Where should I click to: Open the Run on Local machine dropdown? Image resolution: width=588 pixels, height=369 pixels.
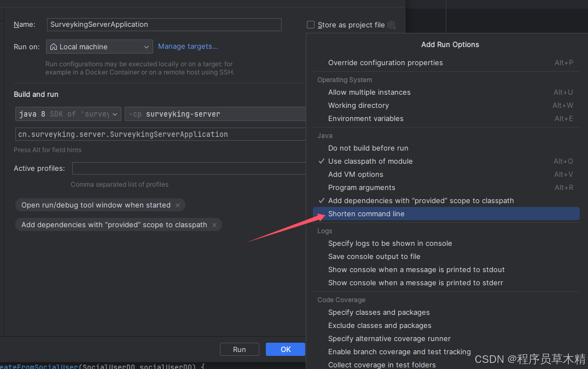[99, 47]
